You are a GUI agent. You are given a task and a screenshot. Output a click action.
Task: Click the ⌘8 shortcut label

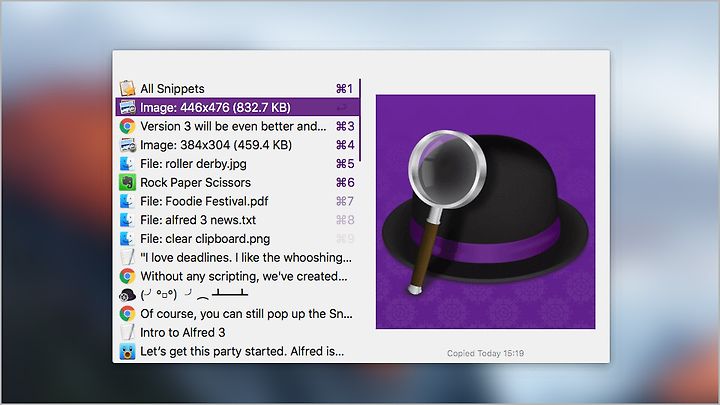pos(345,220)
